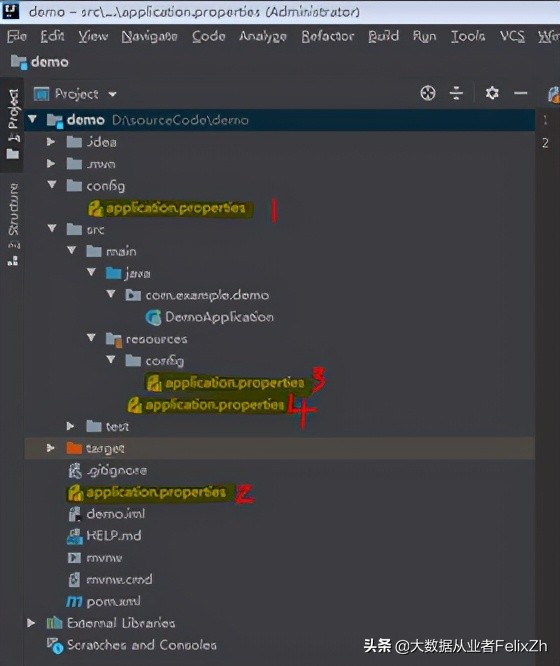This screenshot has height=666, width=560.
Task: Select application.properties under root config folder
Action: (x=170, y=208)
